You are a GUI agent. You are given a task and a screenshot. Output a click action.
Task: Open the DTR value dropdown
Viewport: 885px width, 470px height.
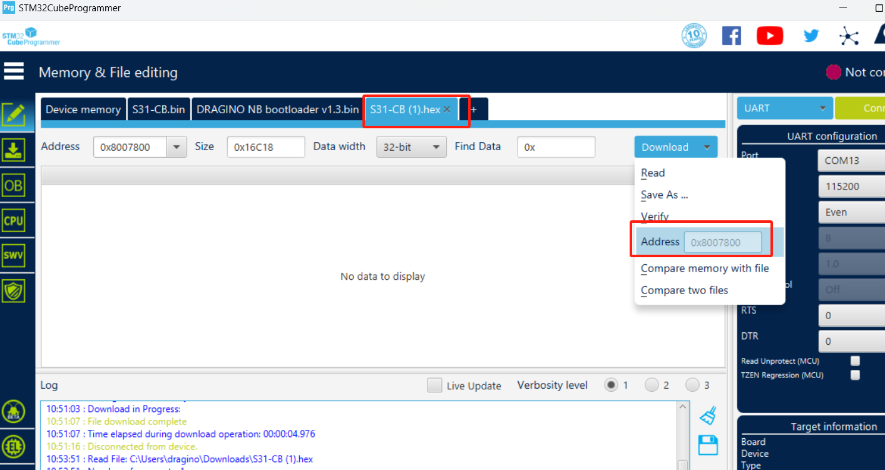[x=851, y=341]
